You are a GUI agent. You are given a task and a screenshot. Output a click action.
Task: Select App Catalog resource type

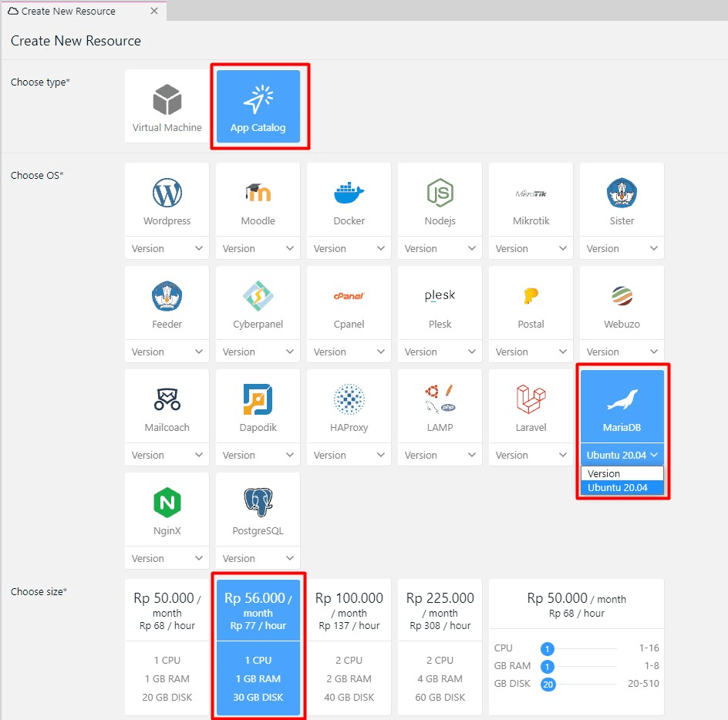coord(258,106)
